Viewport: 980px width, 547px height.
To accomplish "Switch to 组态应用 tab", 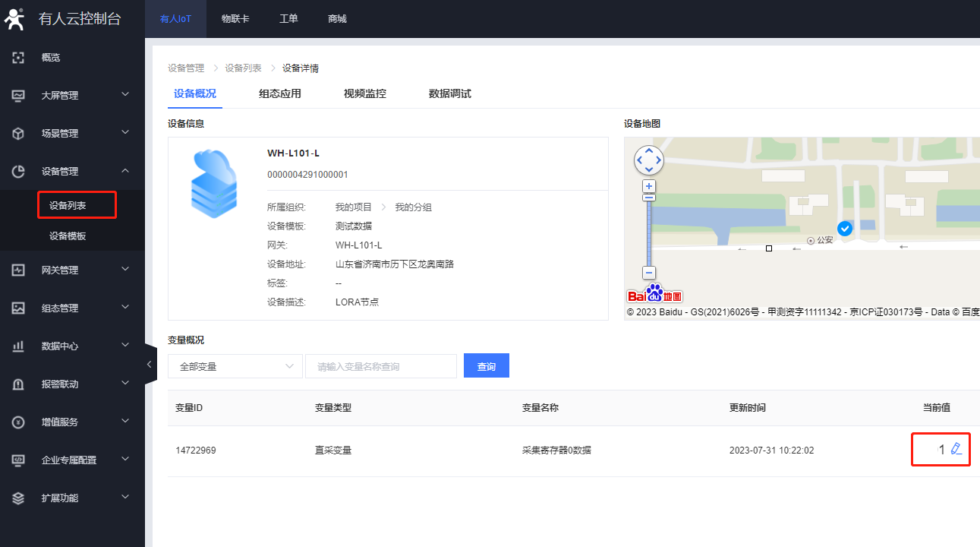I will click(x=280, y=94).
